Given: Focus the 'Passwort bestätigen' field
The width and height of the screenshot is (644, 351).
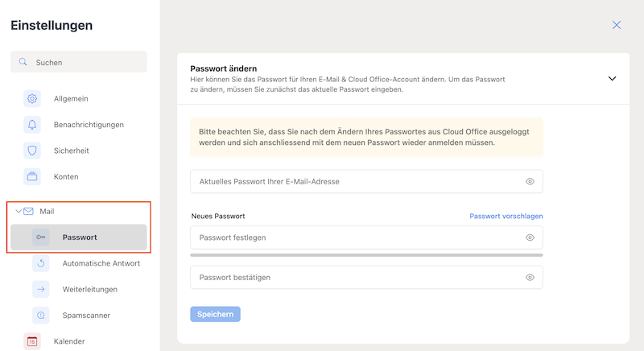Looking at the screenshot, I should point(366,278).
